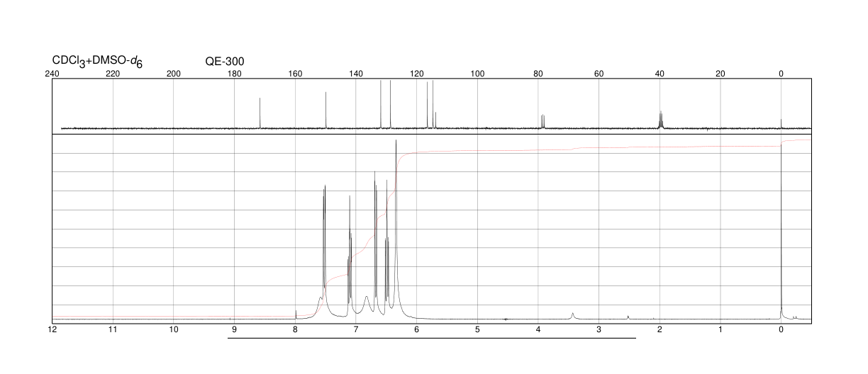Click the CDCl3+DMSO-d6 solvent label

[97, 62]
